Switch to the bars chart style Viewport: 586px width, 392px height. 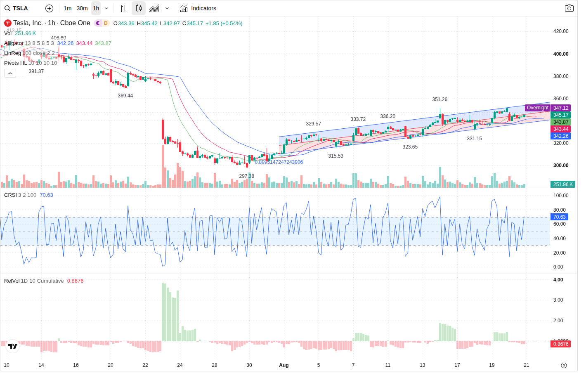pos(123,8)
